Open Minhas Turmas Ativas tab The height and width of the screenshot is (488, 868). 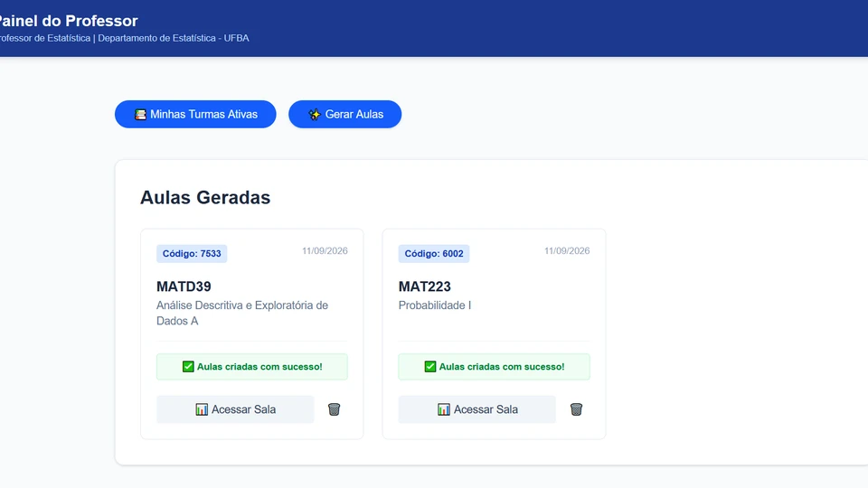coord(195,114)
